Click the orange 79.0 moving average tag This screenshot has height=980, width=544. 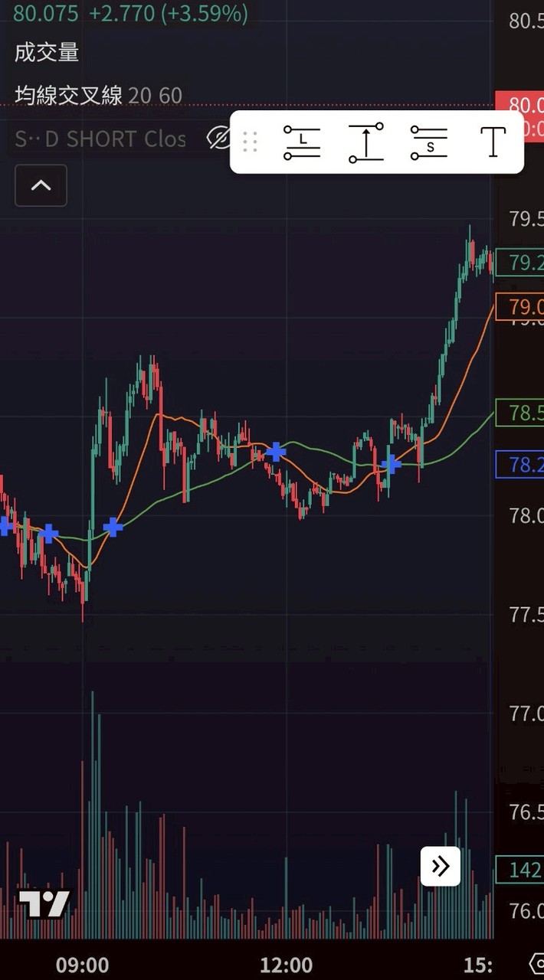(519, 307)
